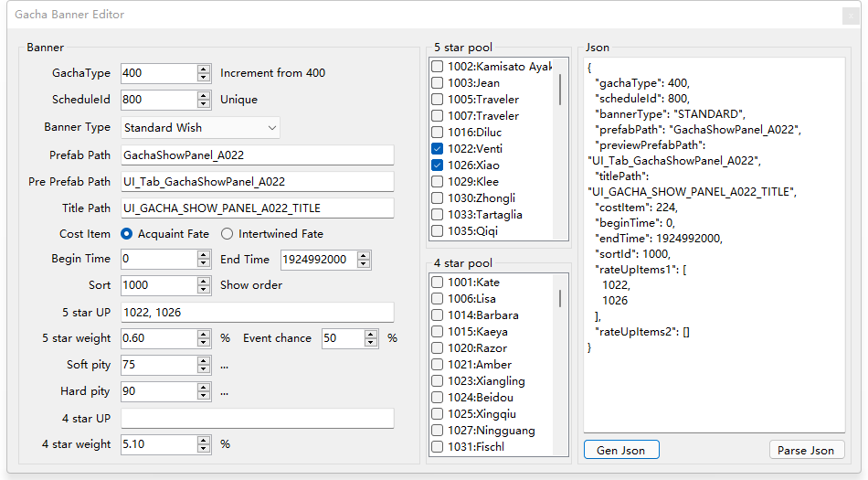This screenshot has height=480, width=868.
Task: Increment the Sort order spinner
Action: 203,281
